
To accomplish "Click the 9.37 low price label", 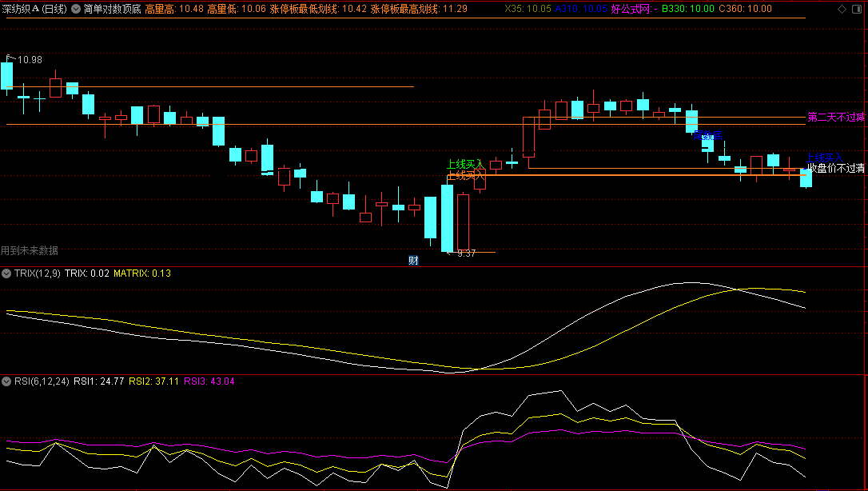I will (x=467, y=253).
